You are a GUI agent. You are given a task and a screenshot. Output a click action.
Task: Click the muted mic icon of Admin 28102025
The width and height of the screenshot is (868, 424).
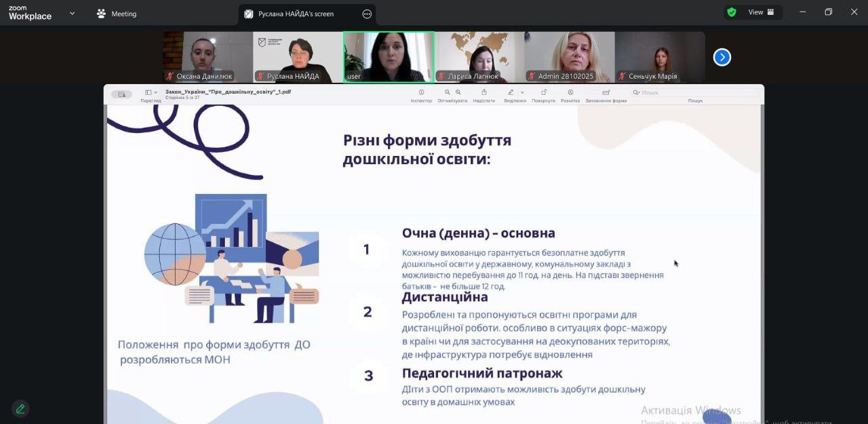(532, 76)
